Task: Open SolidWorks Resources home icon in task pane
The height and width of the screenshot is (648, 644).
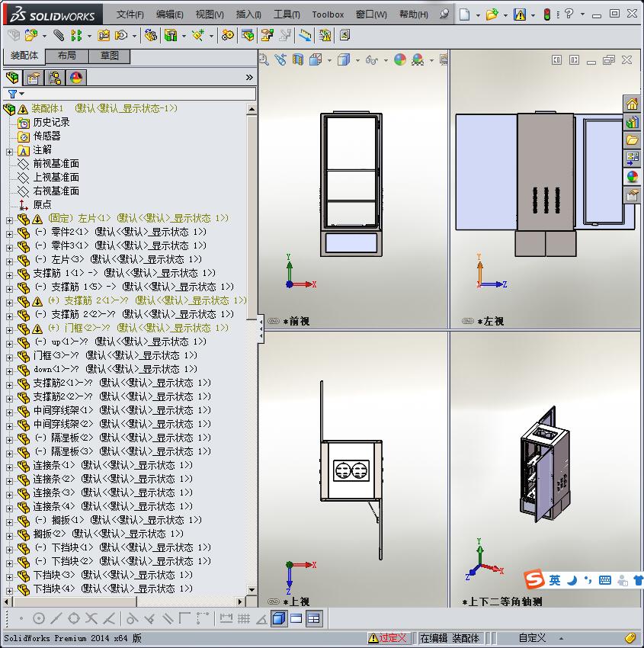Action: tap(632, 104)
